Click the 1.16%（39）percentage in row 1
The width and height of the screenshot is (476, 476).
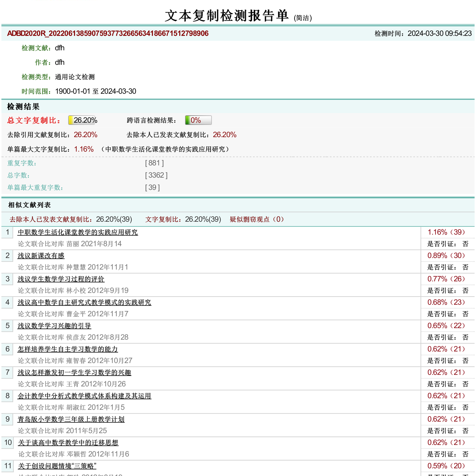[446, 232]
